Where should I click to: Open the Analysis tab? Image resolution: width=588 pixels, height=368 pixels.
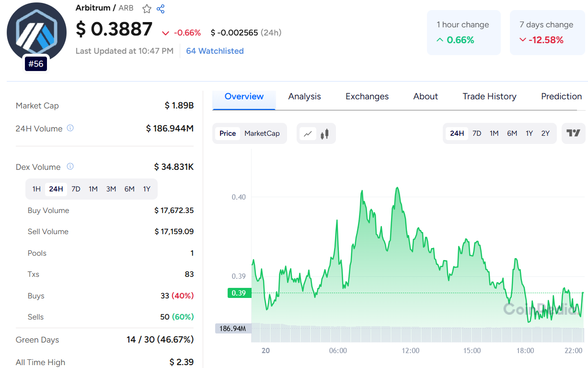(x=304, y=96)
